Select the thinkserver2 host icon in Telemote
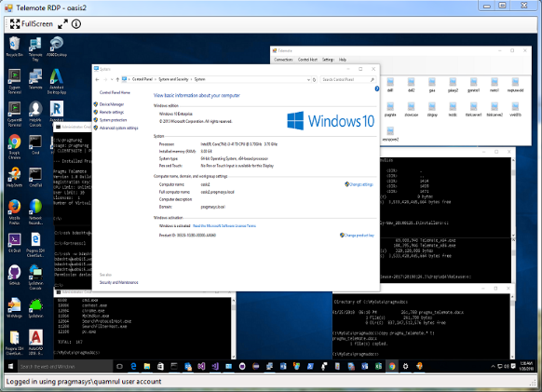The image size is (542, 392). [x=495, y=110]
